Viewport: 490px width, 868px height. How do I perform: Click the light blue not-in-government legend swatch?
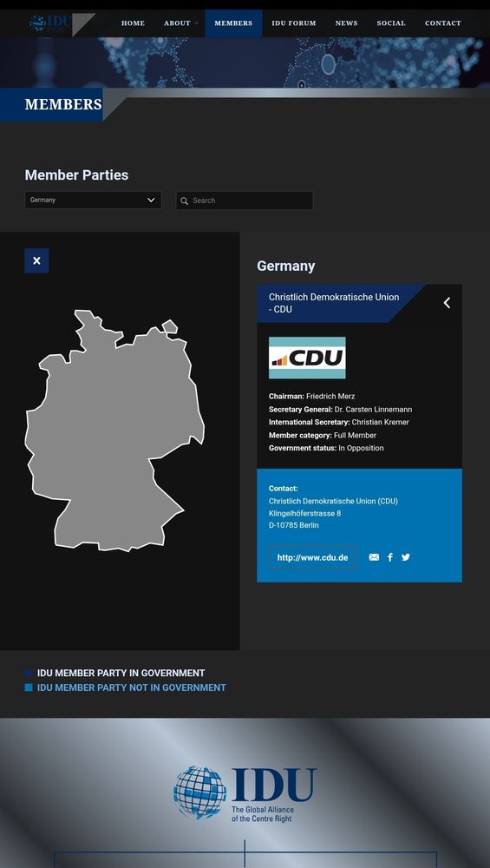(x=29, y=687)
